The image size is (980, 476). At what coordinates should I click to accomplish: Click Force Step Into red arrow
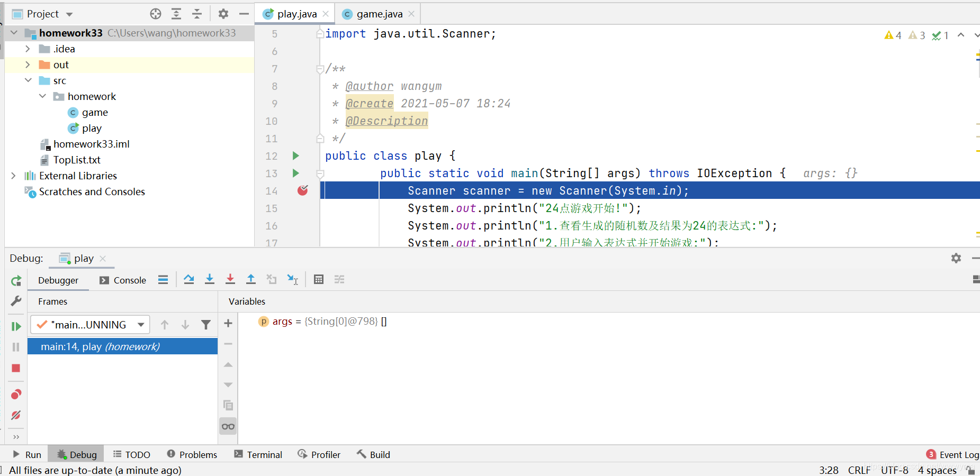click(x=230, y=279)
